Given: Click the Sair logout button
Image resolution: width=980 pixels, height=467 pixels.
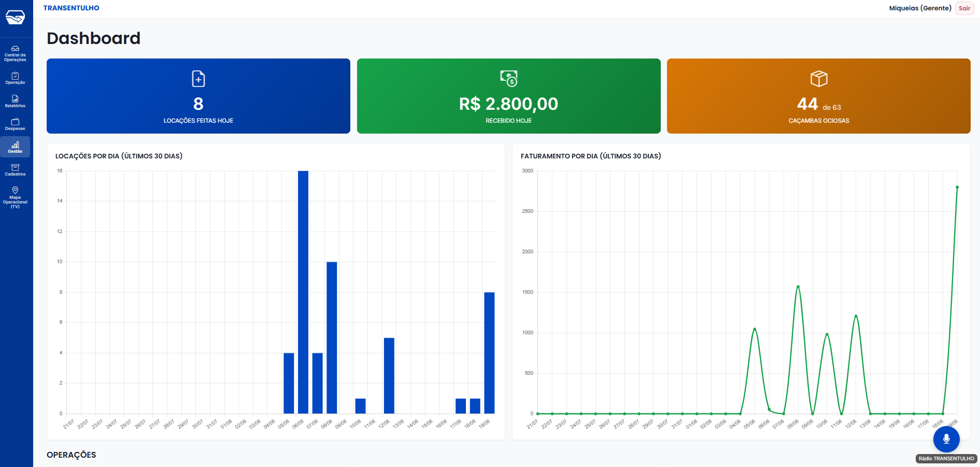Looking at the screenshot, I should 964,8.
